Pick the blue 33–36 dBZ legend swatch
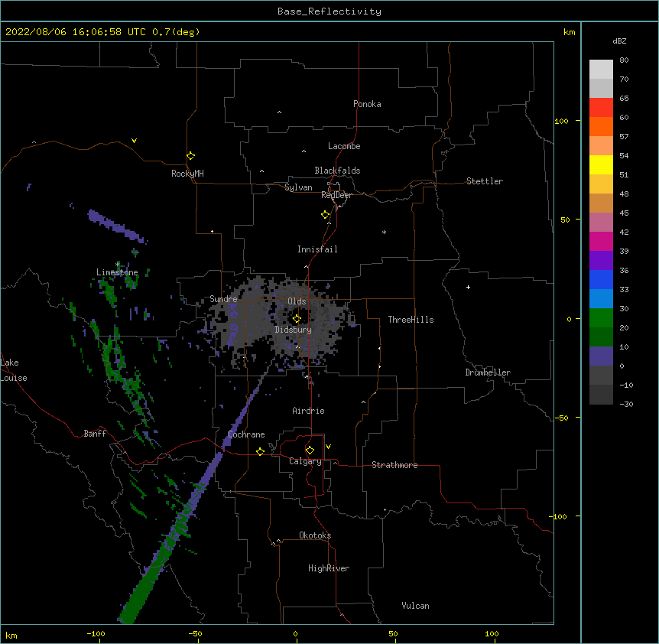This screenshot has width=659, height=644. 601,279
